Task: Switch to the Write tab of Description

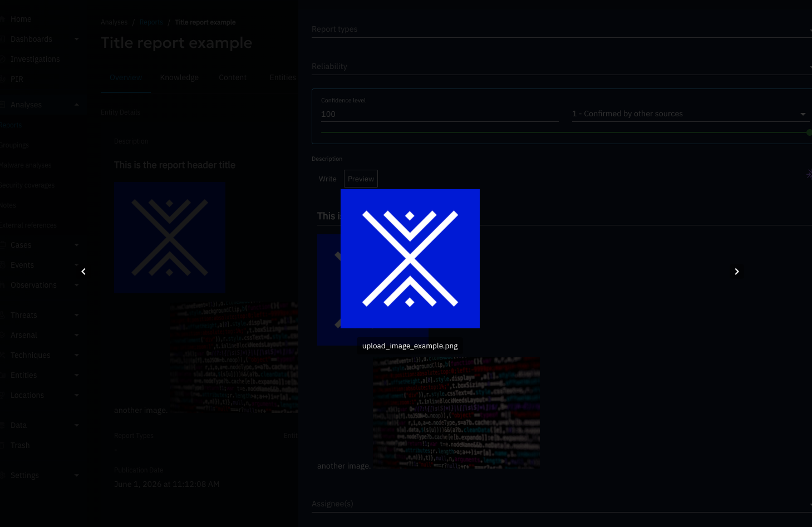Action: coord(328,179)
